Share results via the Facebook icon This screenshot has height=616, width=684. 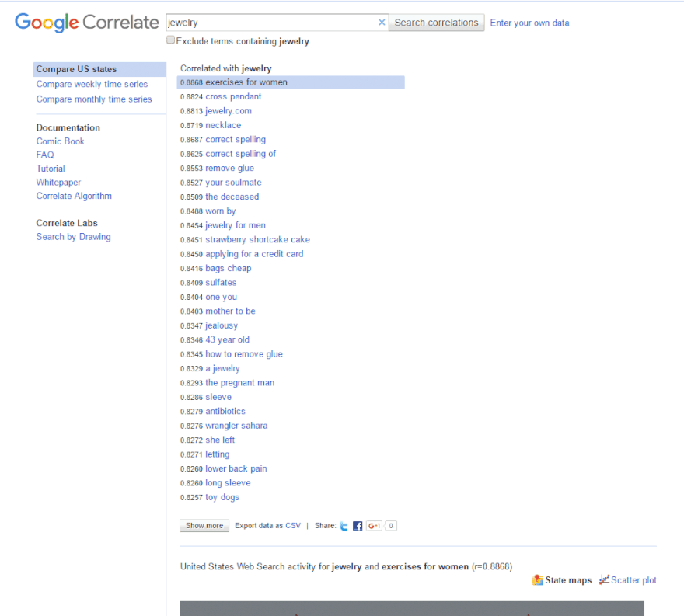tap(357, 525)
